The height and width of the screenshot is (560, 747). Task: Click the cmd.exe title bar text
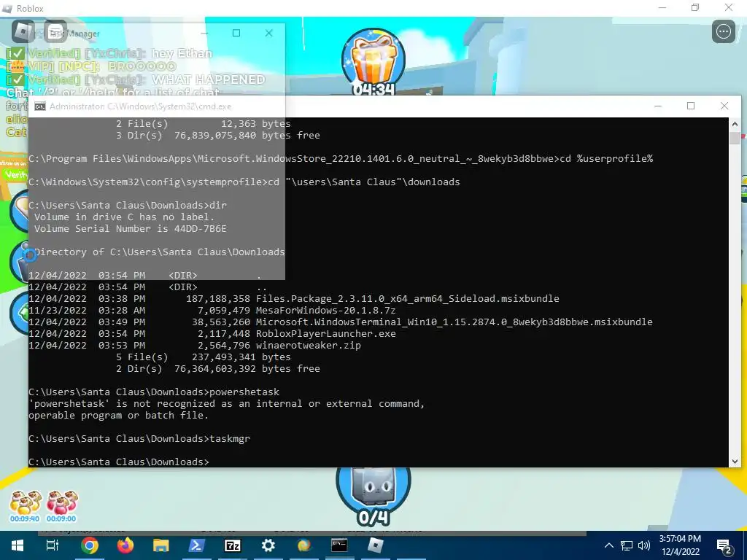(141, 106)
